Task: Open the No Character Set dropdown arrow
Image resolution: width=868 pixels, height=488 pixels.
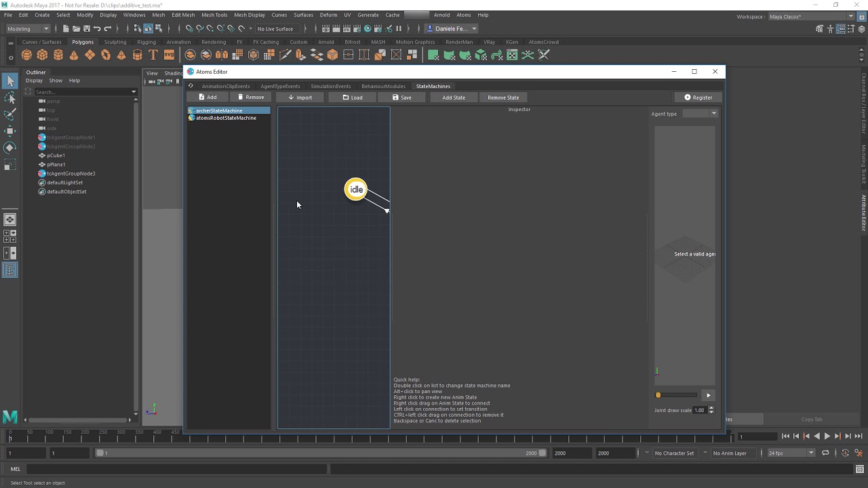Action: click(x=647, y=453)
